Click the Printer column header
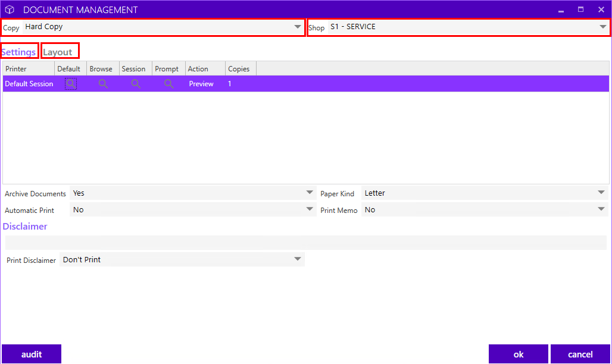Viewport: 612px width, 364px height. coord(29,68)
